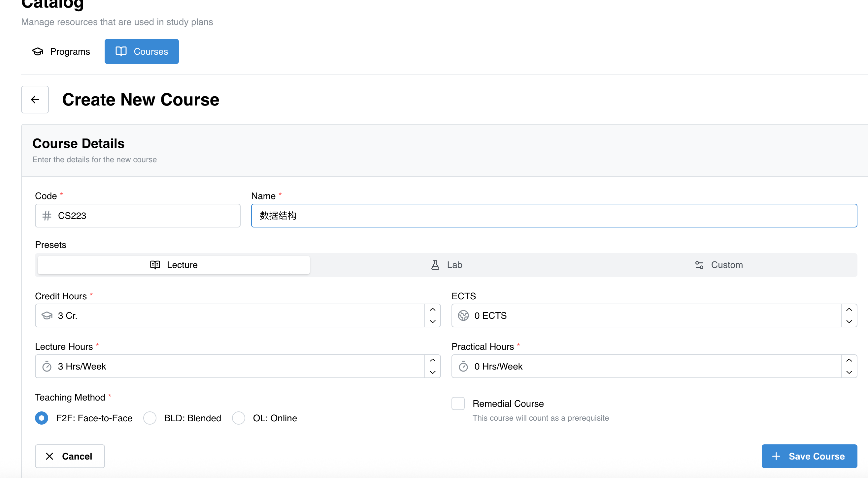Click the stopwatch icon in Lecture Hours
Viewport: 868px width, 478px height.
click(47, 367)
